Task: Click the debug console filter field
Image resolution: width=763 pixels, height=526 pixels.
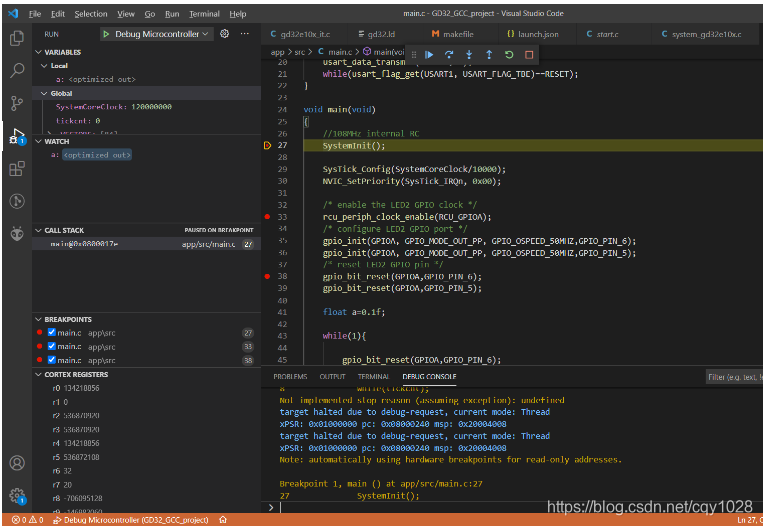Action: click(734, 377)
